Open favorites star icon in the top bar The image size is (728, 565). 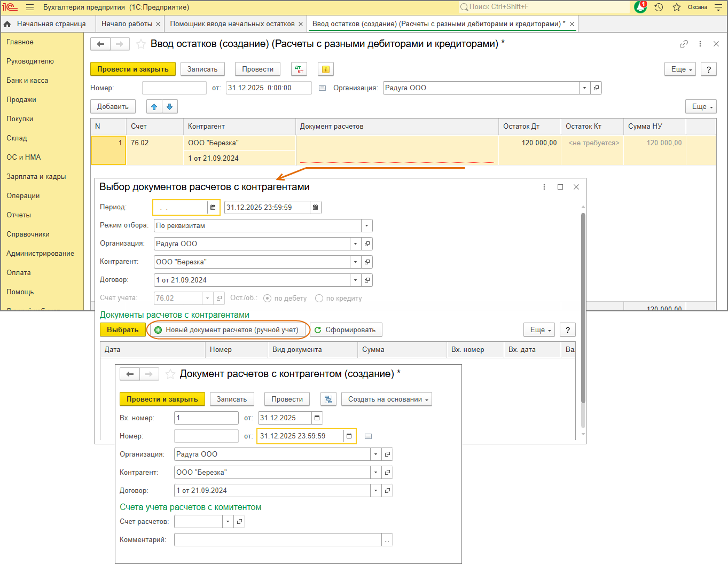677,7
